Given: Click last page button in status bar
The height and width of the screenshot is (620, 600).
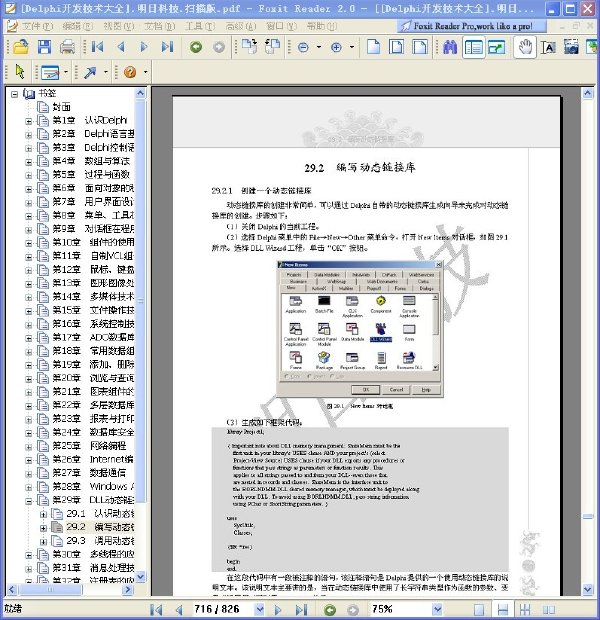Looking at the screenshot, I should 301,609.
